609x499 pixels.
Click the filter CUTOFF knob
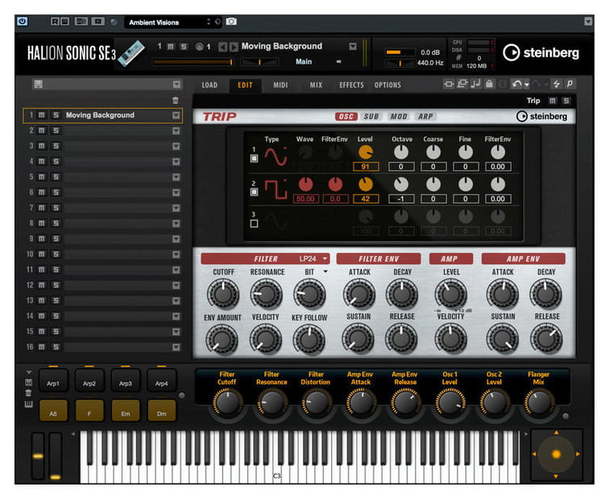[x=223, y=294]
